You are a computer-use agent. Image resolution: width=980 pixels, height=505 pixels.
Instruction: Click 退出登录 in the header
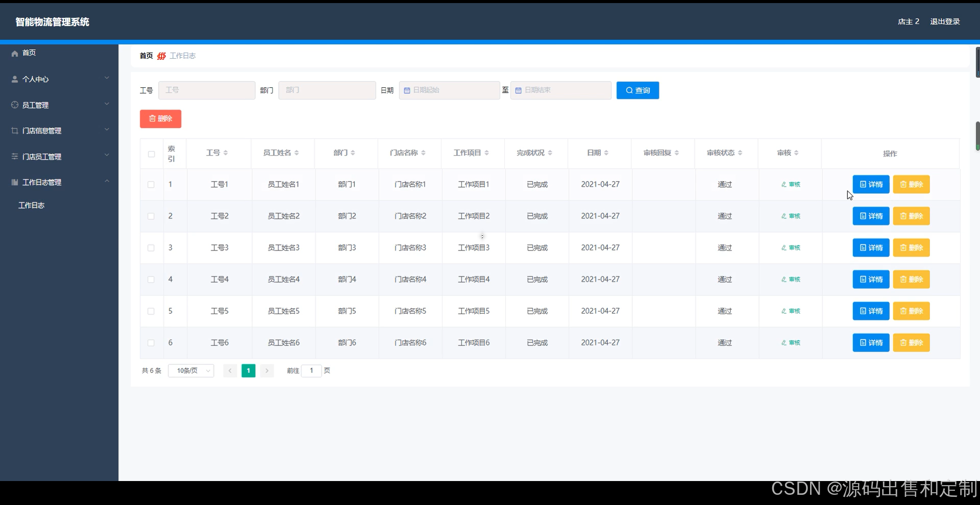click(x=945, y=21)
